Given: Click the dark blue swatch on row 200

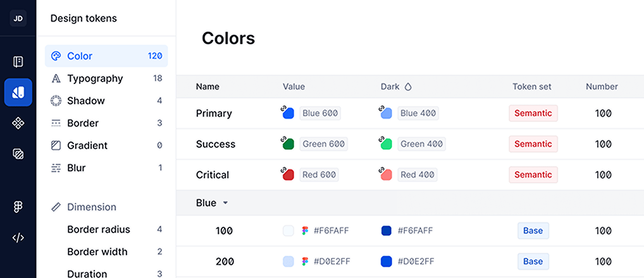Looking at the screenshot, I should [x=387, y=262].
